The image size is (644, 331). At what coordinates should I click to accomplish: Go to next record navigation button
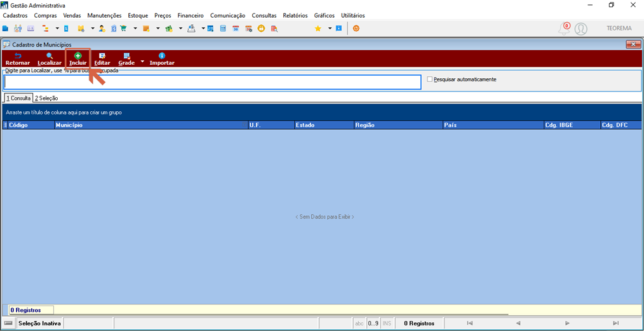coord(567,323)
